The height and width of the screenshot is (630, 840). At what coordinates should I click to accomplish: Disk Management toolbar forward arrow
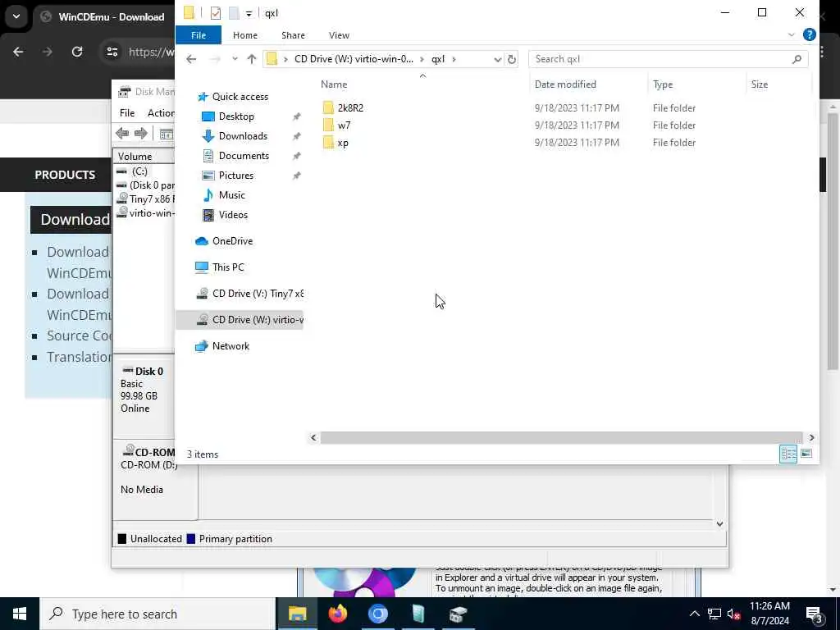pos(140,134)
